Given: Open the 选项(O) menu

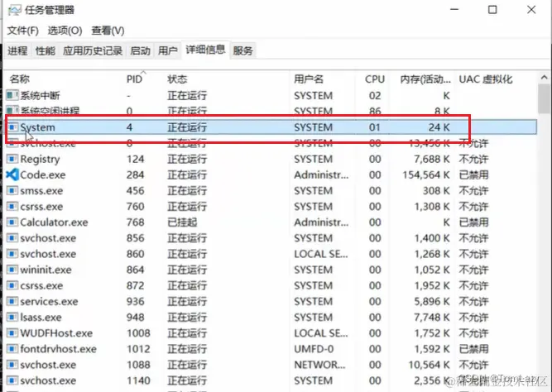Looking at the screenshot, I should [65, 31].
